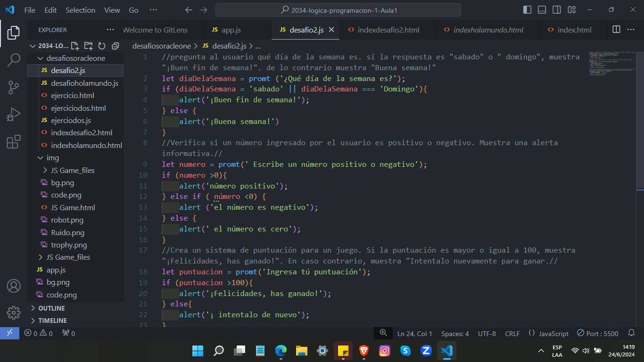
Task: Split the editor to the right
Action: (x=616, y=30)
